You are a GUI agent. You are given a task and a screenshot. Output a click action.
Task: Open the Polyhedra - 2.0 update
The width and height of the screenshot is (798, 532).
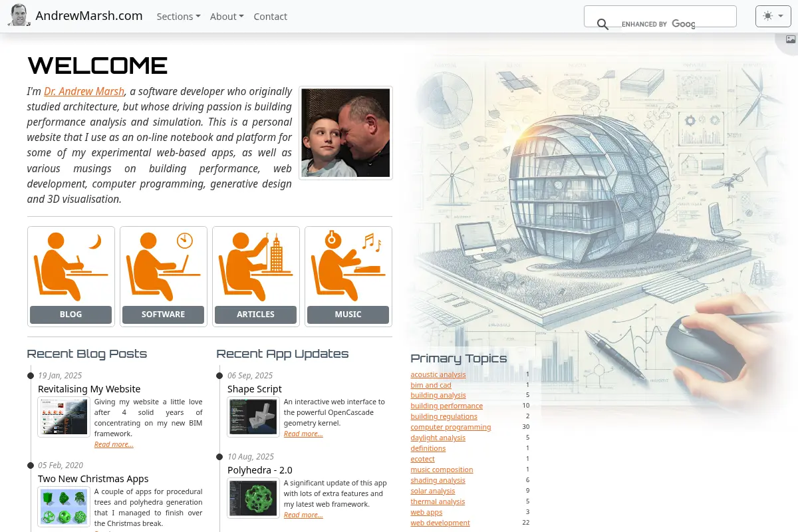260,470
